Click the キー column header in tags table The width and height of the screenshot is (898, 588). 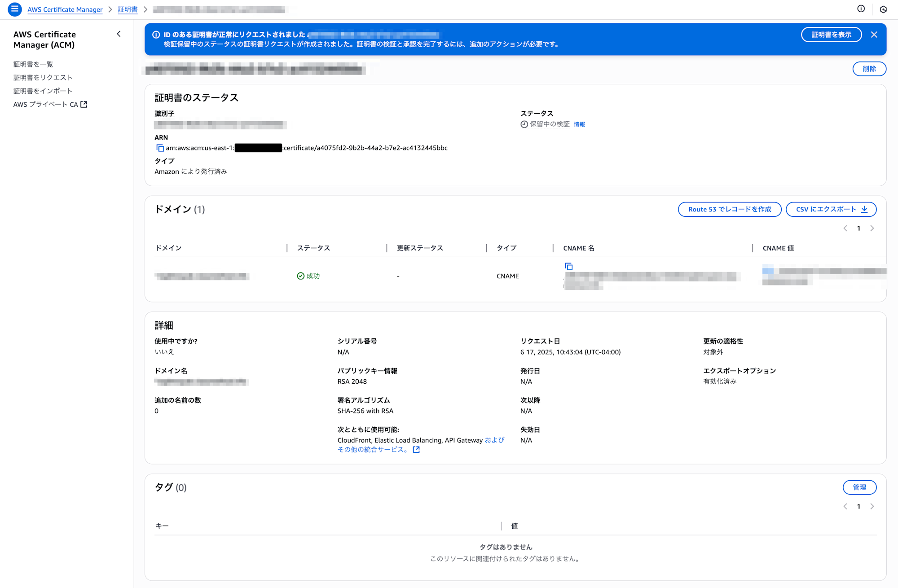[162, 526]
